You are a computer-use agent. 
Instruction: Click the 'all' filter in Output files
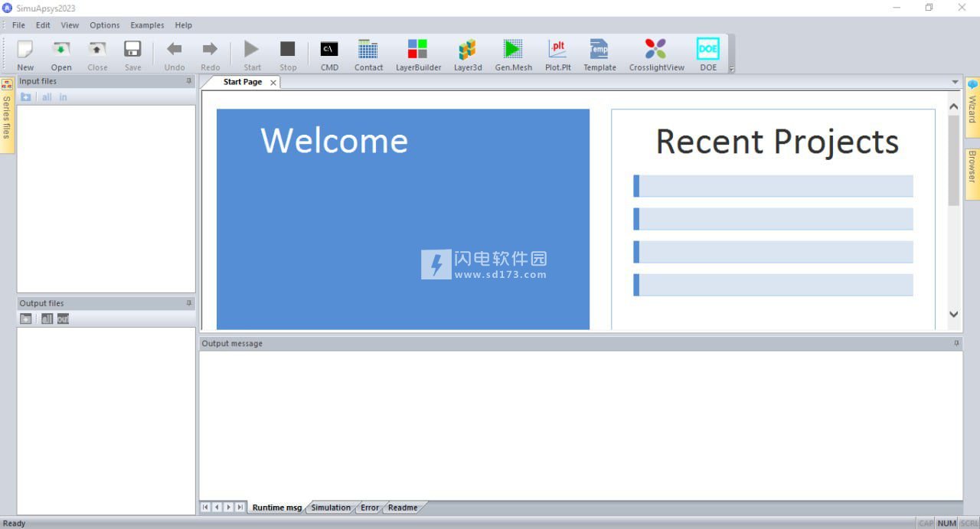[47, 318]
